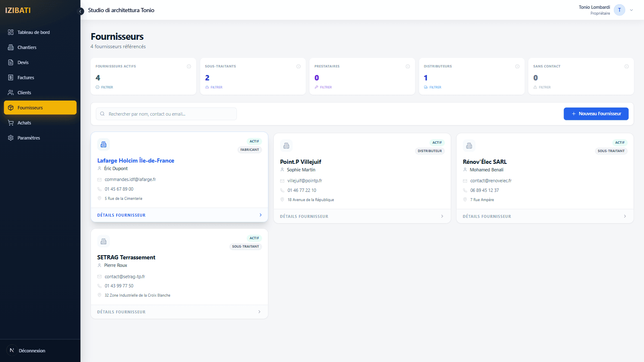Click the building icon on SETRAG Terrassement card
Image resolution: width=644 pixels, height=362 pixels.
[x=104, y=241]
